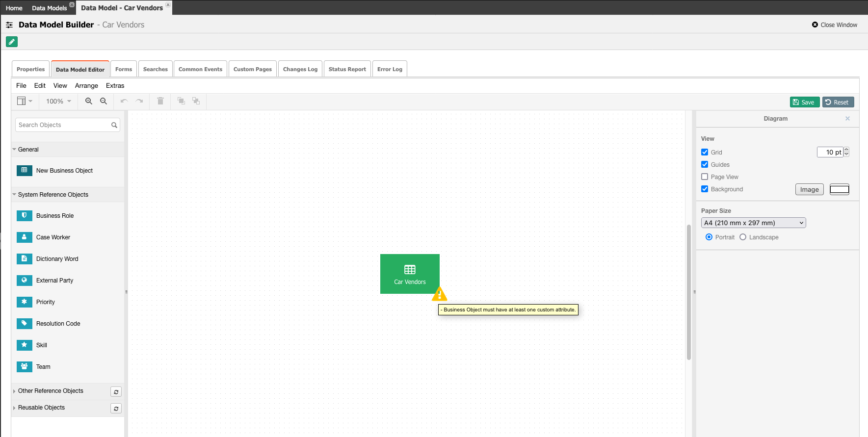
Task: Refresh Other Reference Objects list
Action: (116, 392)
